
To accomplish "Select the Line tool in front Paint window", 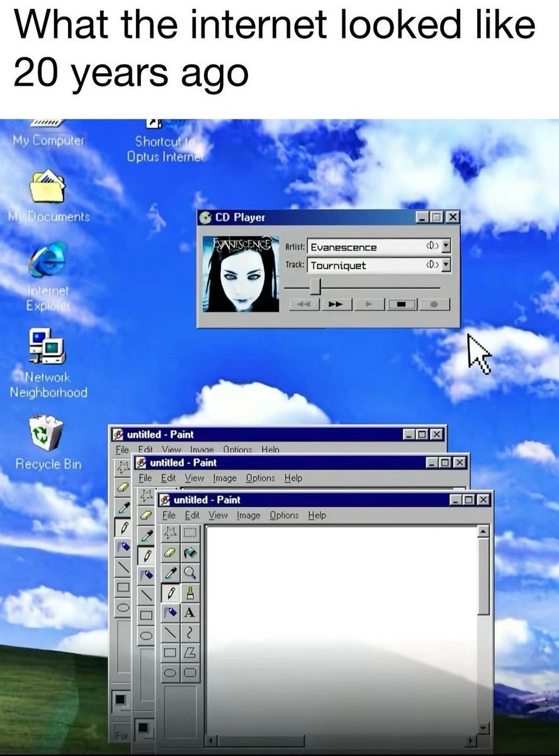I will pos(170,632).
